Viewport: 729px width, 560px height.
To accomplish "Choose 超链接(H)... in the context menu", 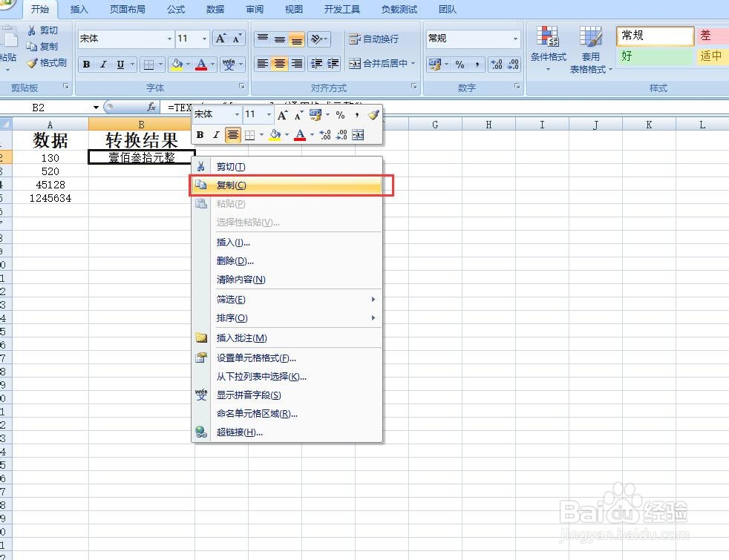I will click(287, 432).
